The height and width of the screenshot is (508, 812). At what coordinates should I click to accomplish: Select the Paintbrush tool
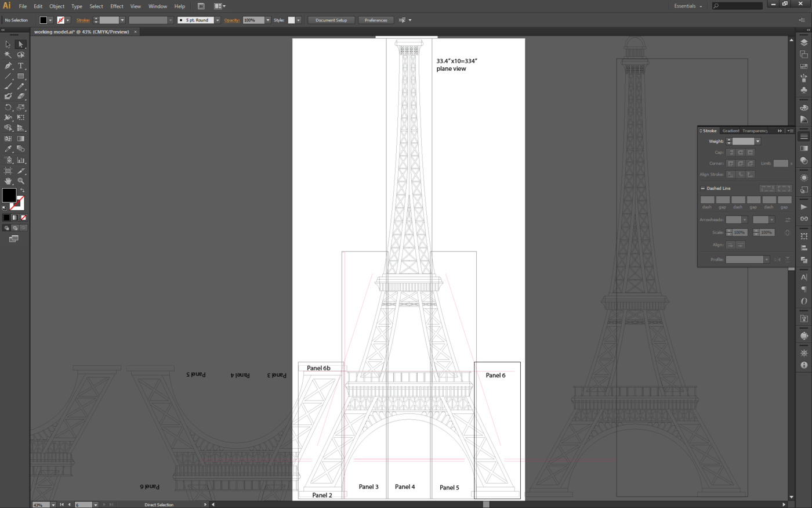point(8,86)
